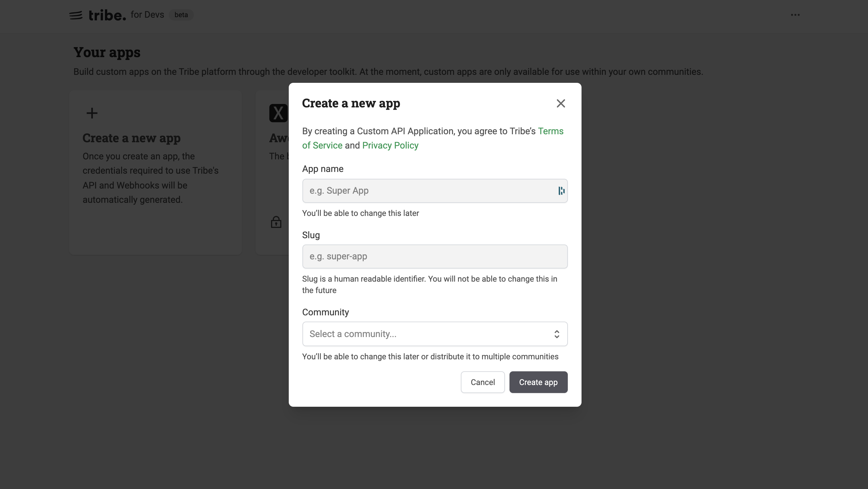This screenshot has height=489, width=868.
Task: Close the Create a new app dialog
Action: [561, 103]
